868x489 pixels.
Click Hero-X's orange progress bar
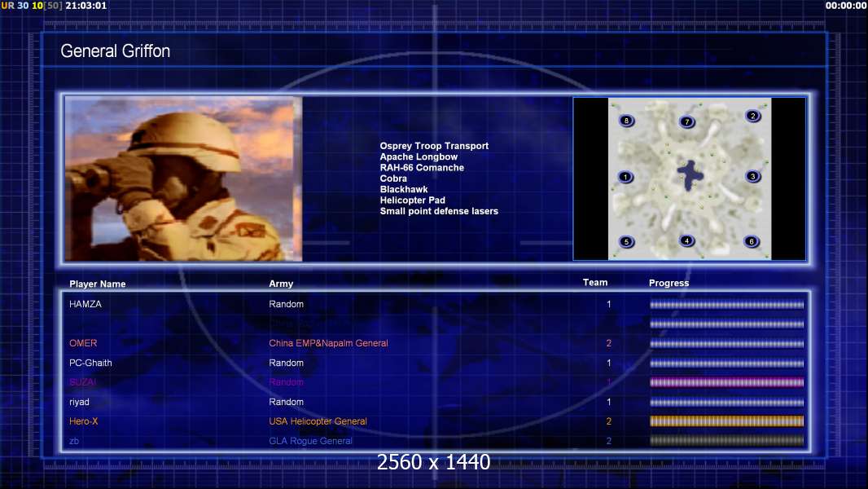[x=727, y=421]
